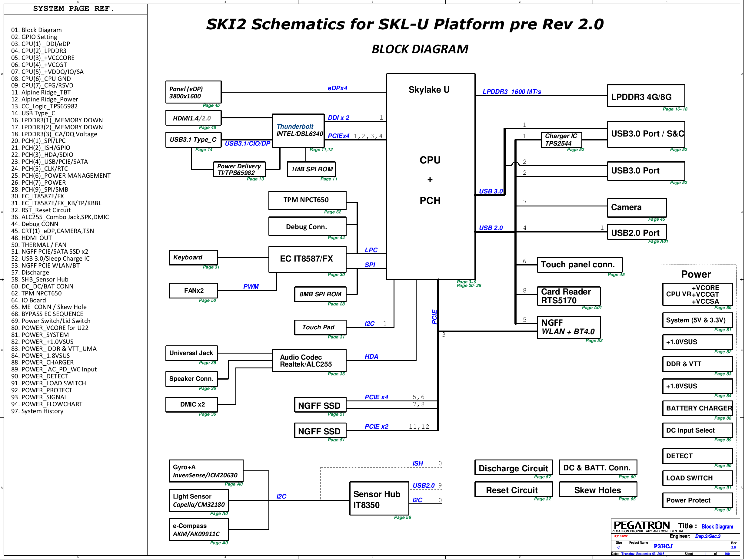
Task: Click the BATTERY CHARGER power block
Action: pos(697,408)
